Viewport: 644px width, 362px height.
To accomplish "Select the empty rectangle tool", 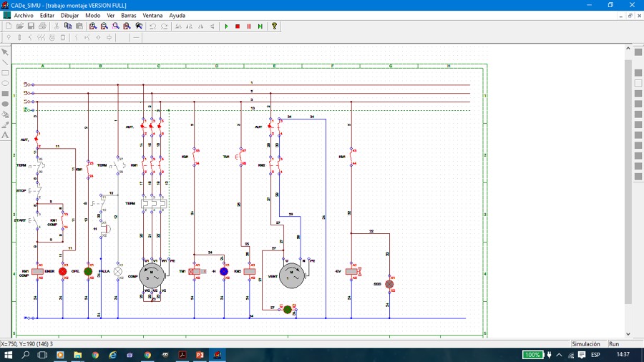I will pos(5,73).
